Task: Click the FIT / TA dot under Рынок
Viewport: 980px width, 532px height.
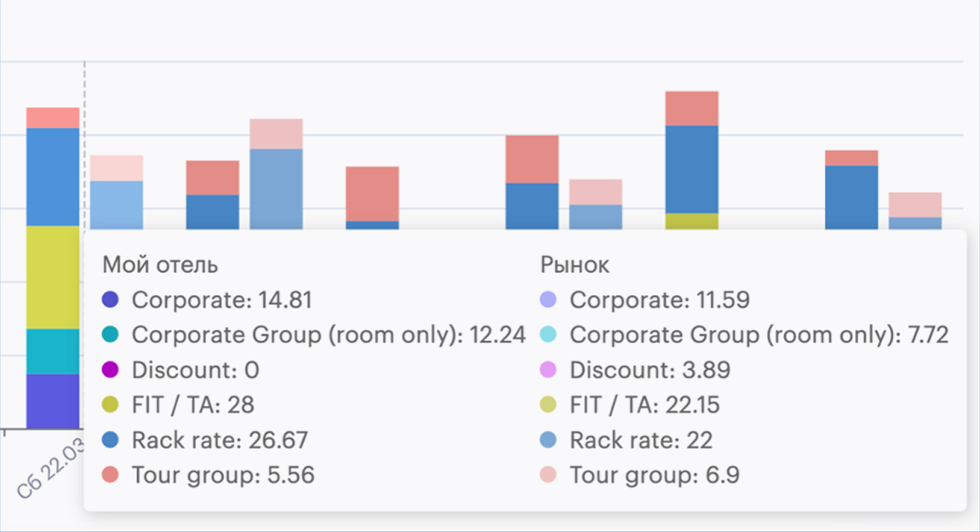Action: 549,405
